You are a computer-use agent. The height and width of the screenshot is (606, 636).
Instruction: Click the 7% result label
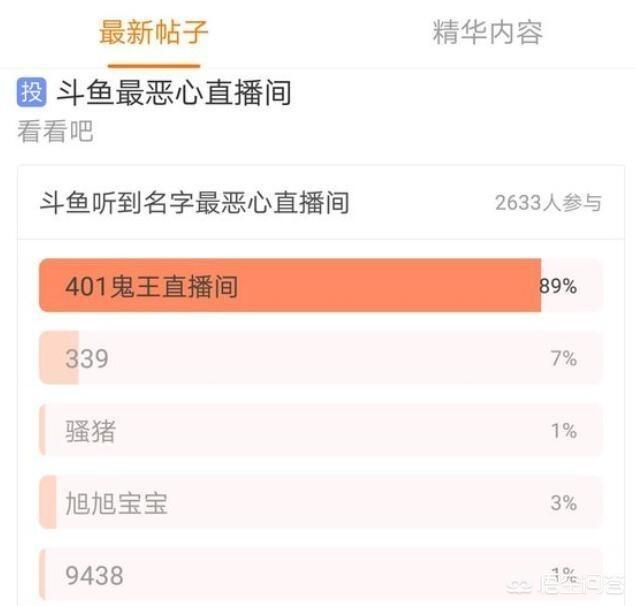(564, 359)
